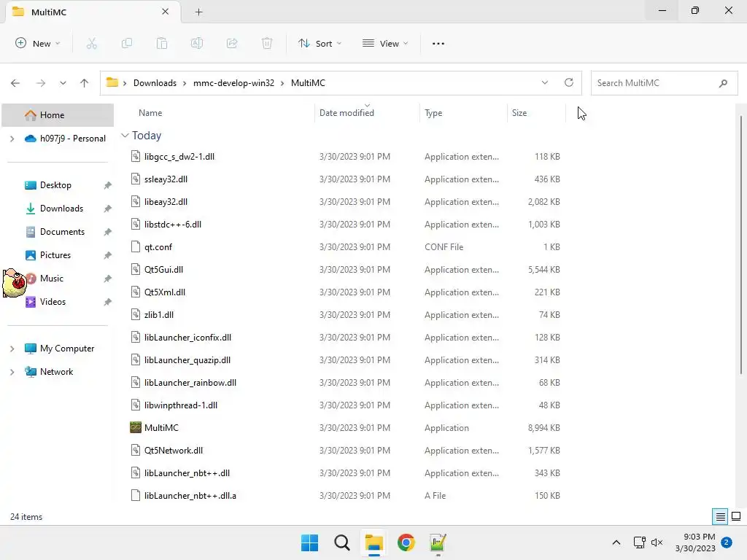Open Downloads in quick access
This screenshot has height=560, width=747.
point(61,208)
